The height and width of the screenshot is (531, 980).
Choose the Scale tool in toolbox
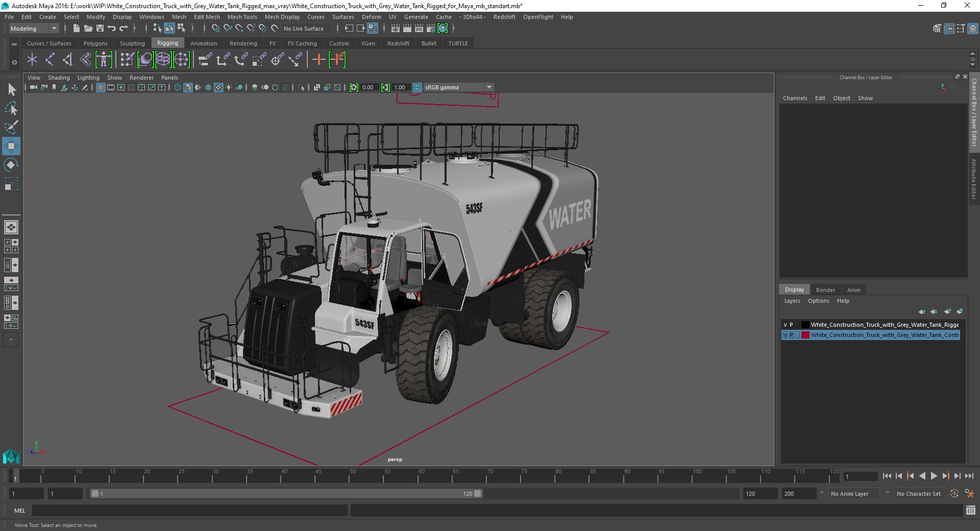(x=11, y=183)
